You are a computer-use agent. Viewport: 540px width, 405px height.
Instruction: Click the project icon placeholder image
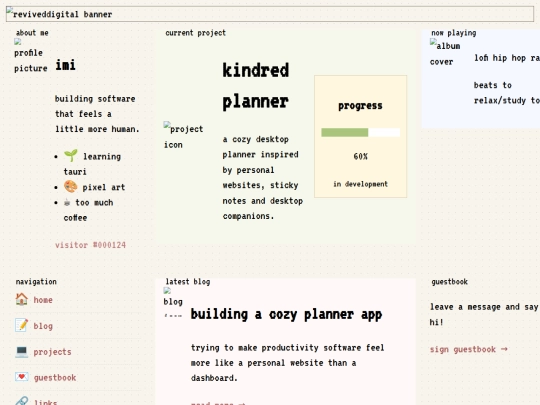coord(183,135)
